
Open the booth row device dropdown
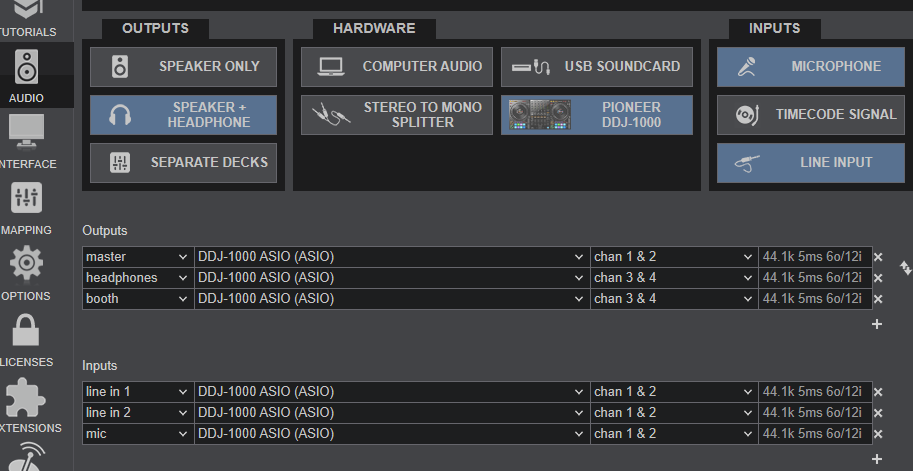click(392, 299)
